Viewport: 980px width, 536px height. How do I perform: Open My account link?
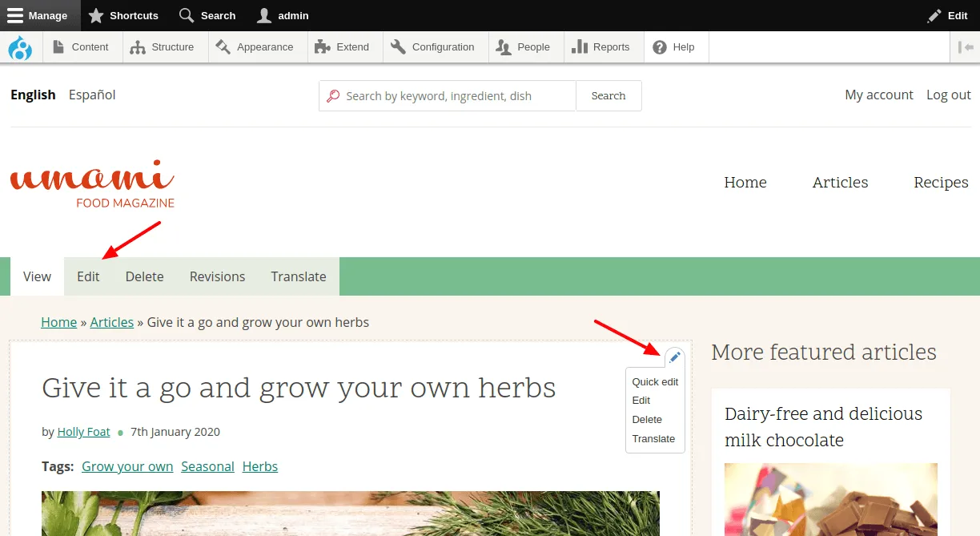coord(879,95)
